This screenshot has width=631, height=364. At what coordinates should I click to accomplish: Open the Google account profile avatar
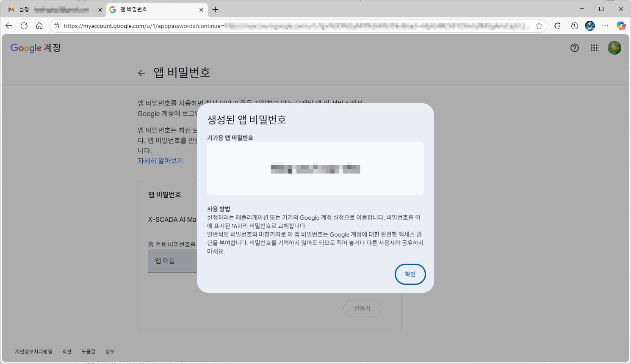(614, 48)
